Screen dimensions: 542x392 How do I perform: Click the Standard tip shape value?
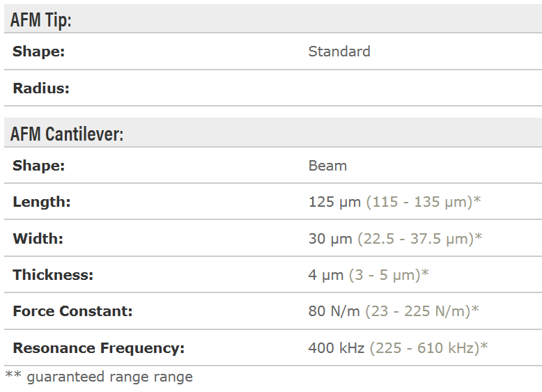click(x=339, y=52)
